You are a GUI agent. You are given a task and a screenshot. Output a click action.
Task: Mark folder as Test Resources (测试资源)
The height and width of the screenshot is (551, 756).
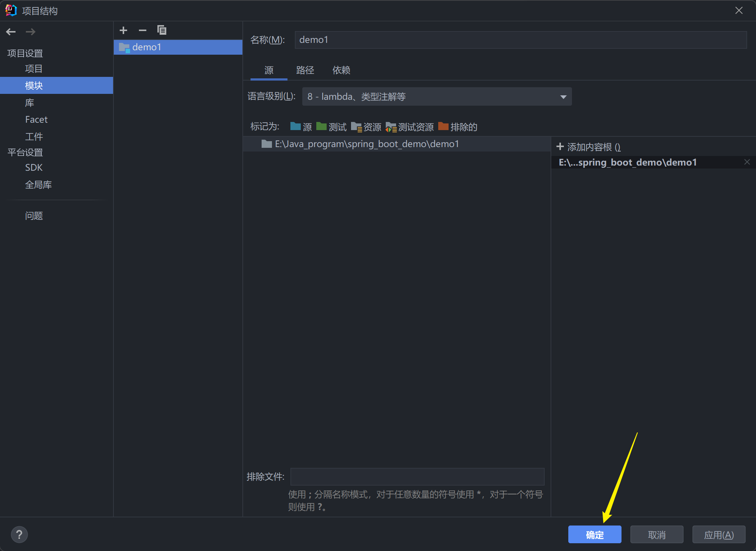(x=409, y=127)
